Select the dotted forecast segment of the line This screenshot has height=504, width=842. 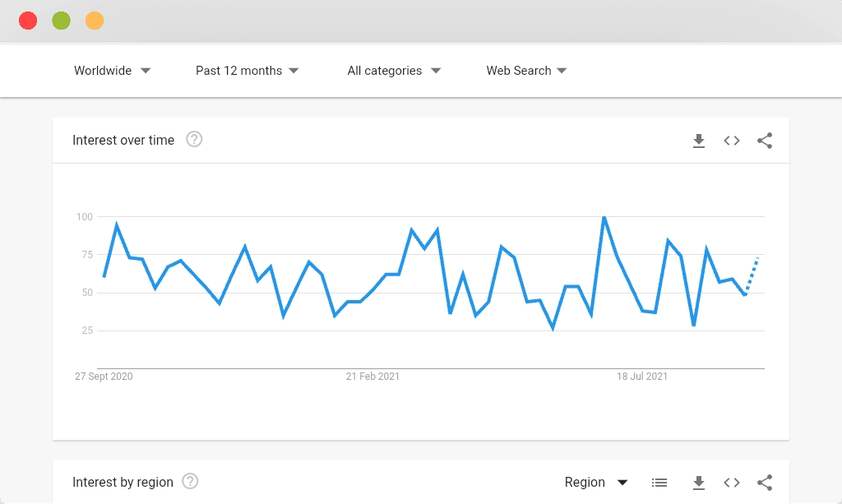752,276
